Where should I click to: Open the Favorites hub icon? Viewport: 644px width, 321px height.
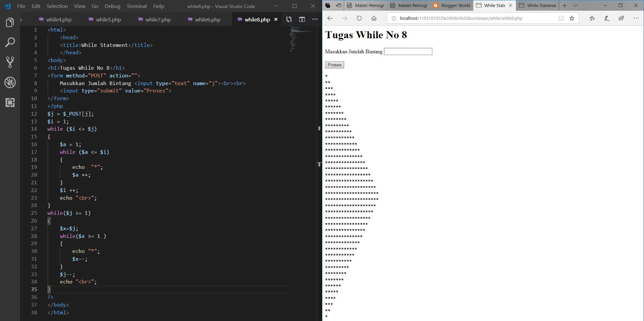click(592, 18)
